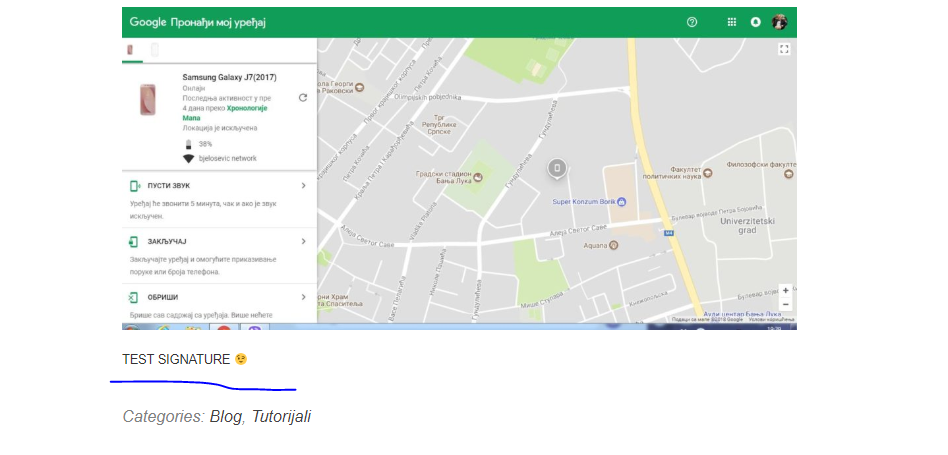Click the Градски стадион Бања Лука marker
The image size is (948, 455).
[x=478, y=177]
